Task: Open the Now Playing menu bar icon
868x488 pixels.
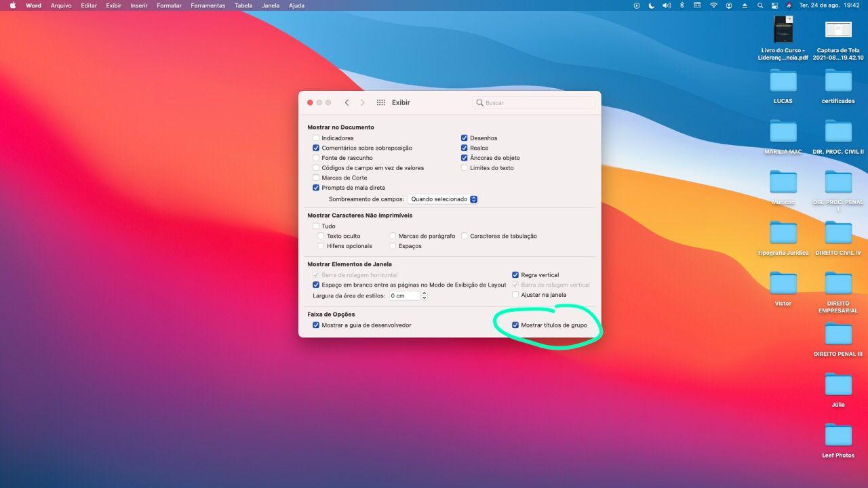Action: click(x=636, y=5)
